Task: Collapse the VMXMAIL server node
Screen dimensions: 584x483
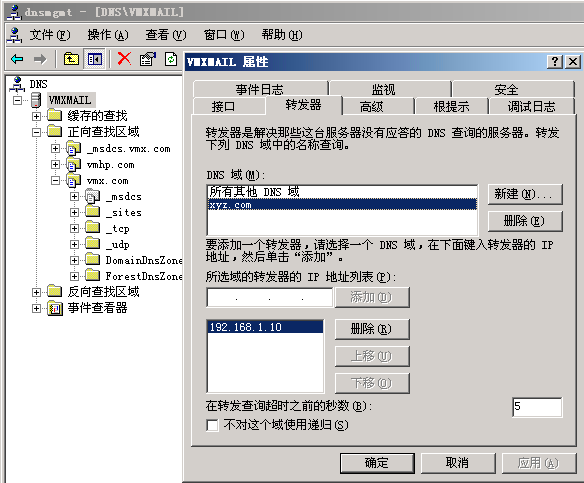Action: click(x=17, y=100)
